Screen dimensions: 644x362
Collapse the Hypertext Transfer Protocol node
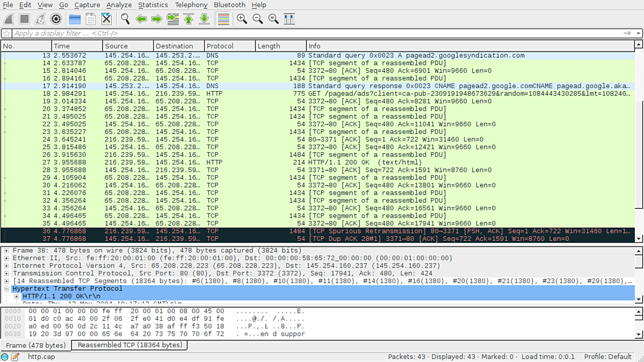click(7, 289)
